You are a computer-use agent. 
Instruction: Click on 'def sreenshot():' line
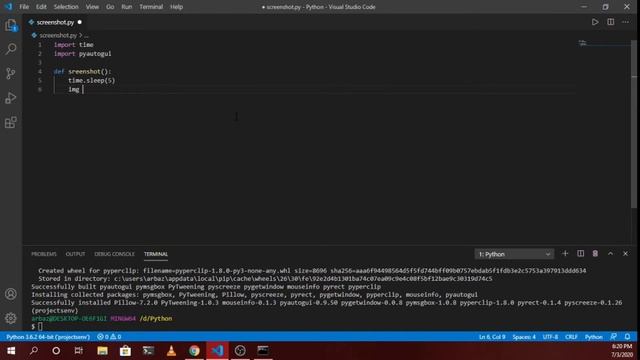tap(82, 71)
